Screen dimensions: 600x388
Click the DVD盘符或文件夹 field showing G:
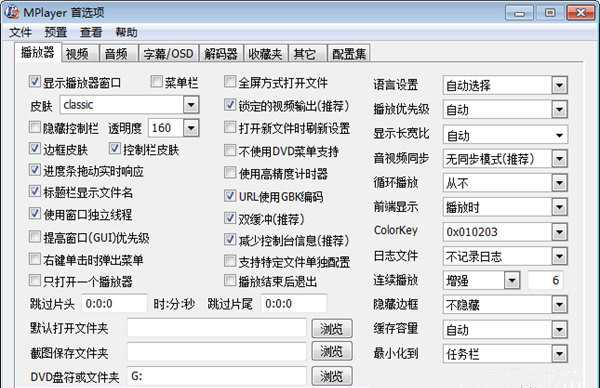pyautogui.click(x=217, y=376)
